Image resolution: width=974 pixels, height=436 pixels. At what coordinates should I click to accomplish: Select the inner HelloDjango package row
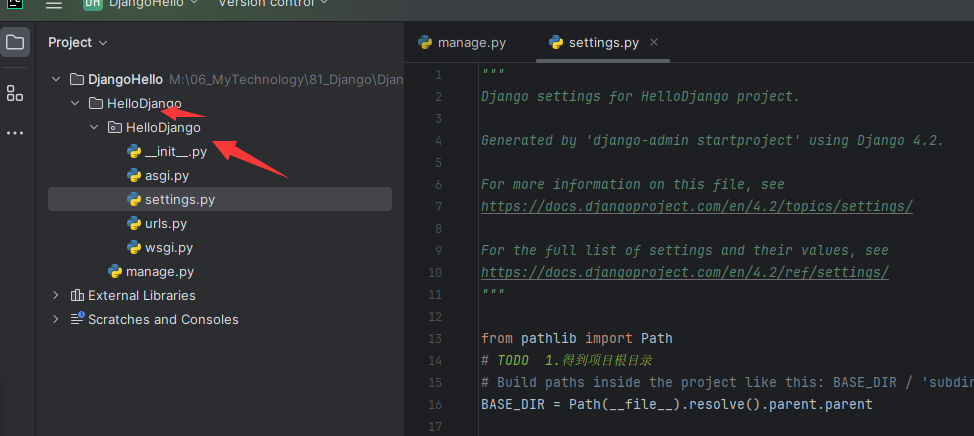tap(163, 127)
